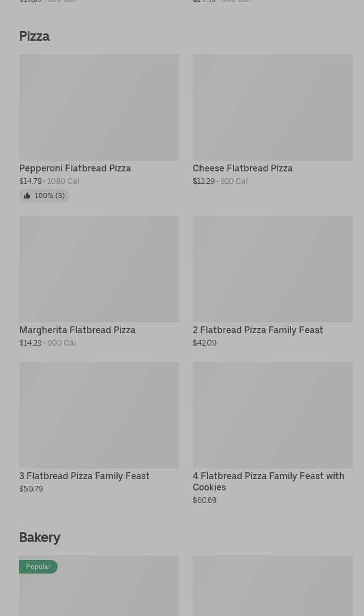Viewport: 364px width, 616px height.
Task: Click the 2 Flatbread Pizza Family Feast photo
Action: [272, 269]
